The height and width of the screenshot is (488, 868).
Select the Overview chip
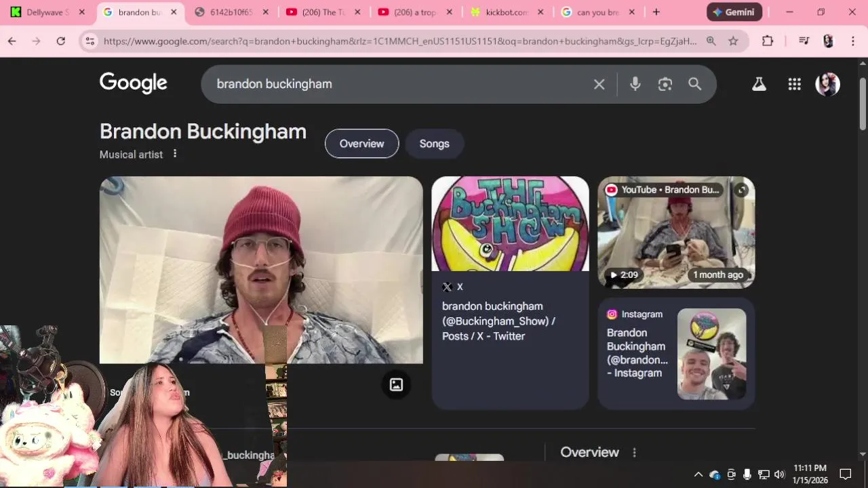[361, 144]
